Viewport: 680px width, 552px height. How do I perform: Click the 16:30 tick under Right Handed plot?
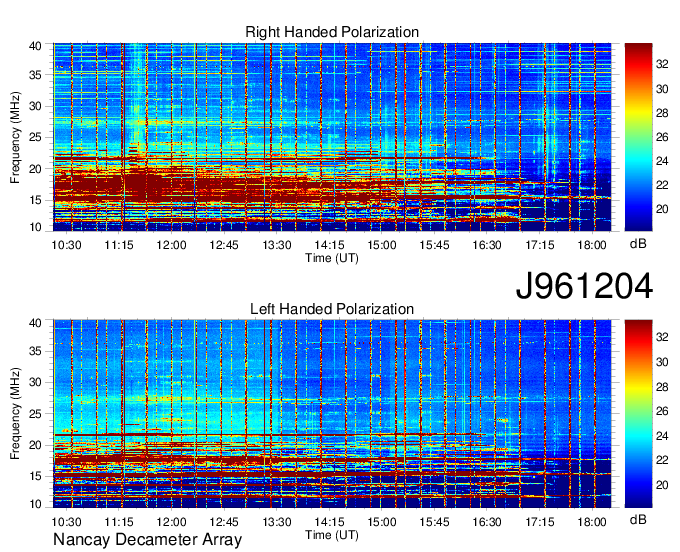(487, 245)
